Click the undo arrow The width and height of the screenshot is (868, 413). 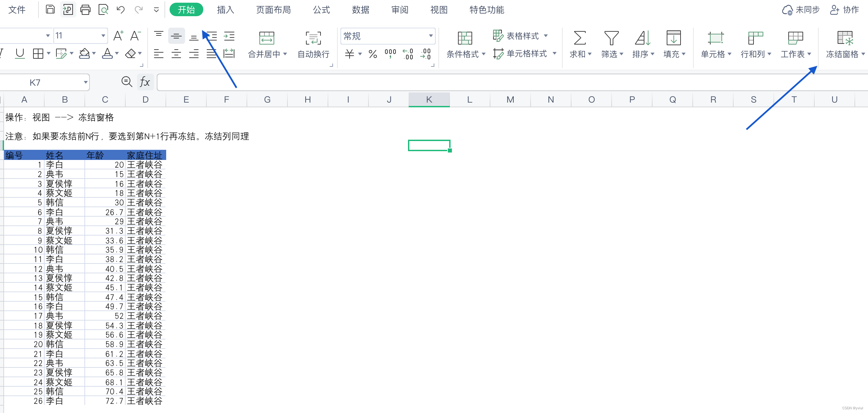pyautogui.click(x=121, y=9)
